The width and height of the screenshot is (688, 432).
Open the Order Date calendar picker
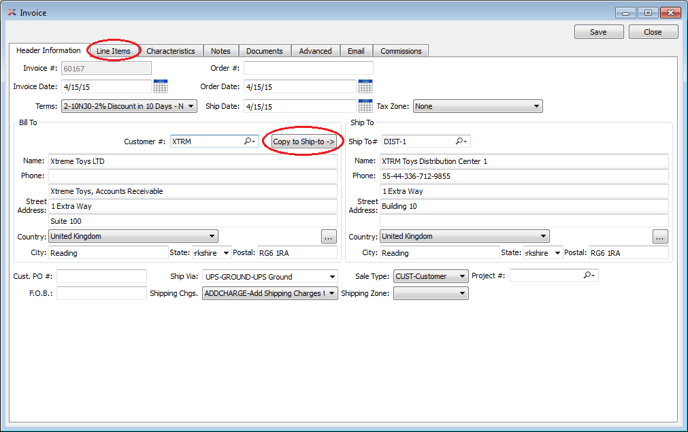pyautogui.click(x=365, y=87)
